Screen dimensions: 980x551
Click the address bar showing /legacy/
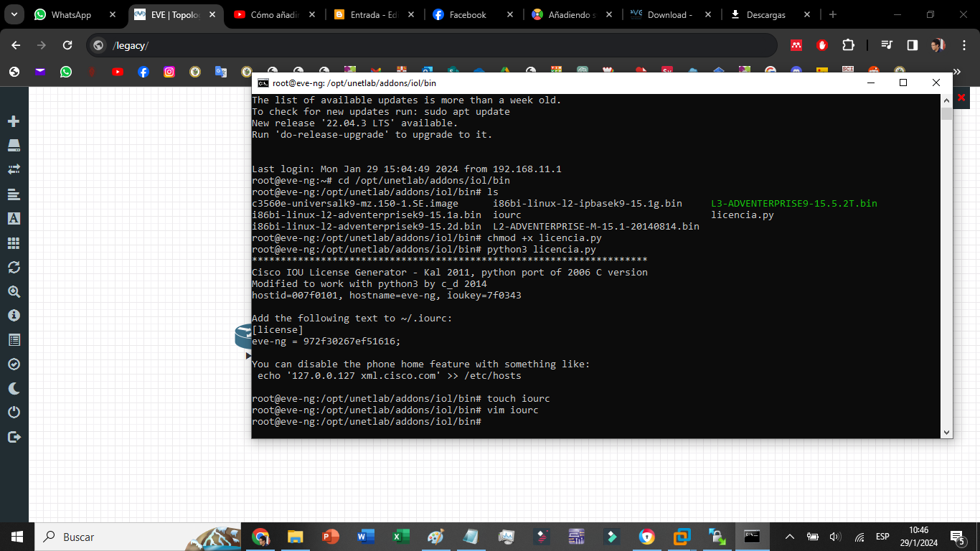(430, 45)
